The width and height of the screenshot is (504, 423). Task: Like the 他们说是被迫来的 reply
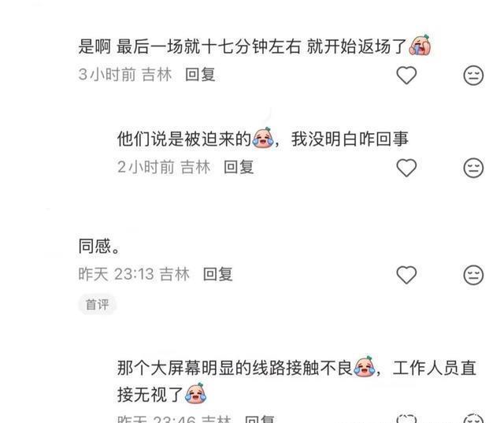[406, 168]
